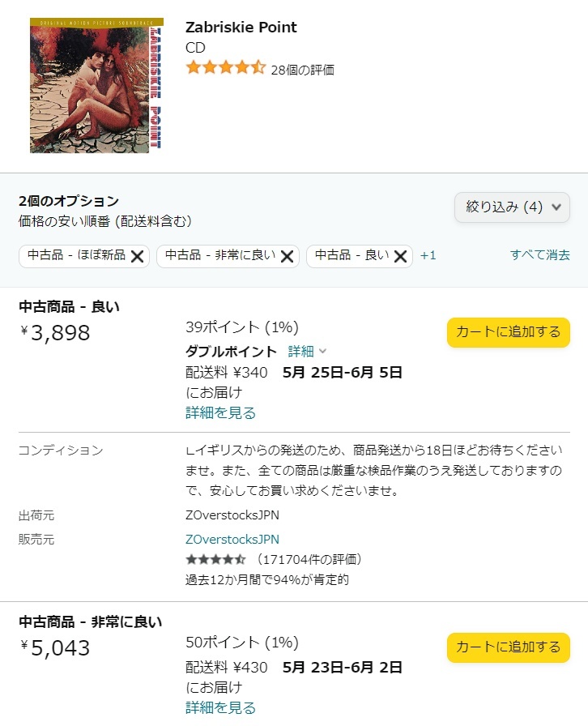Click the Zabriskie Point album cover thumbnail
Image resolution: width=588 pixels, height=726 pixels.
96,86
